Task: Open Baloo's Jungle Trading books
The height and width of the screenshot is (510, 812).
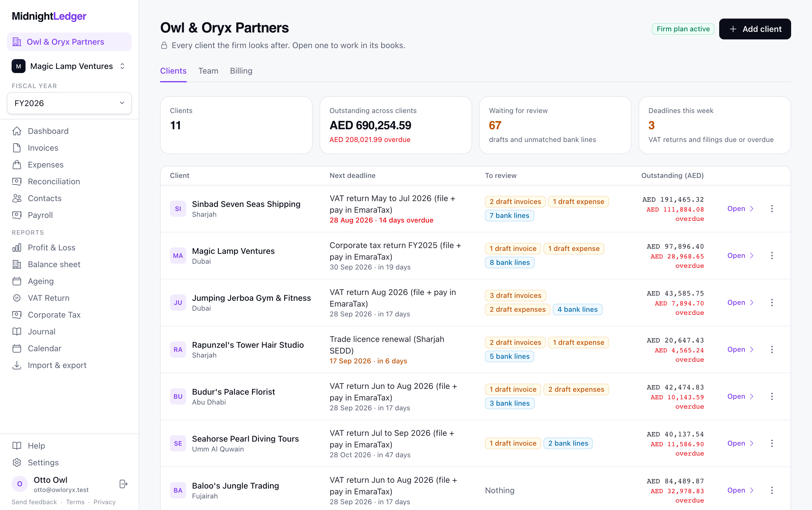Action: pyautogui.click(x=740, y=490)
